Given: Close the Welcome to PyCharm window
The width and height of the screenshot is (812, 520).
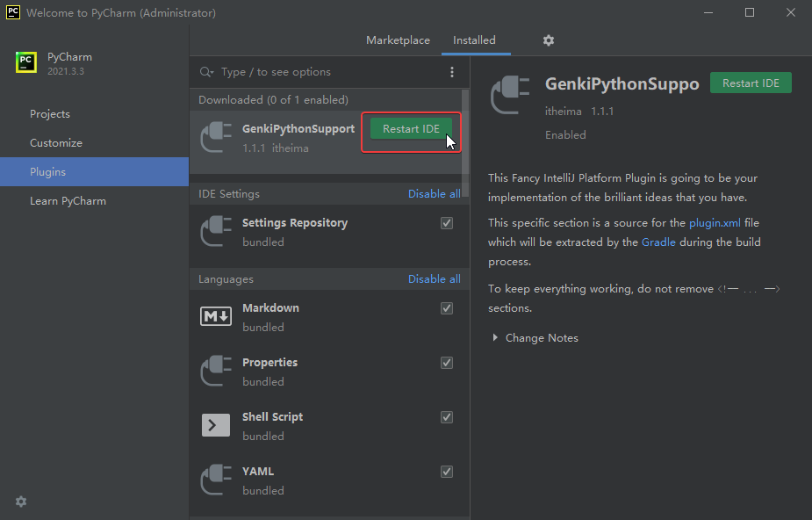Looking at the screenshot, I should 791,12.
